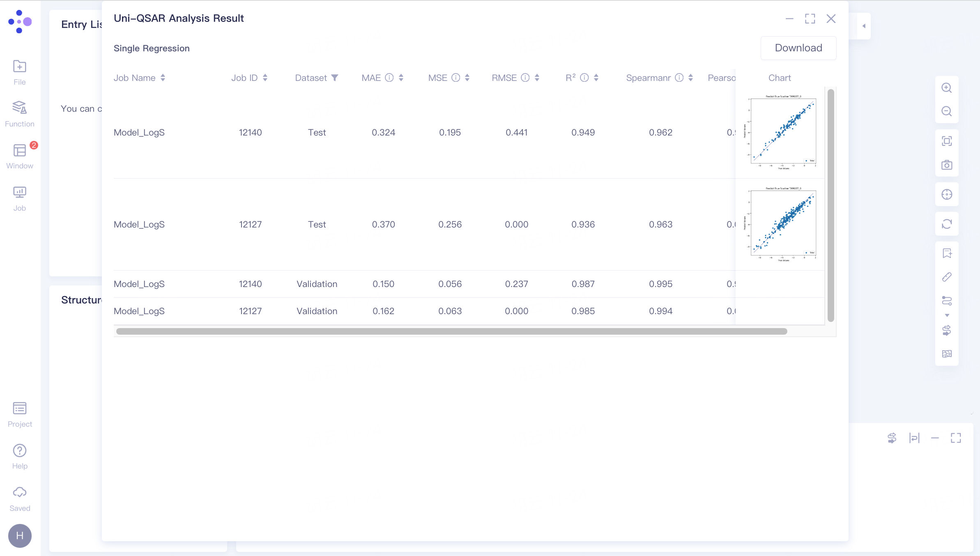Open the Help section
The image size is (980, 556).
tap(20, 456)
